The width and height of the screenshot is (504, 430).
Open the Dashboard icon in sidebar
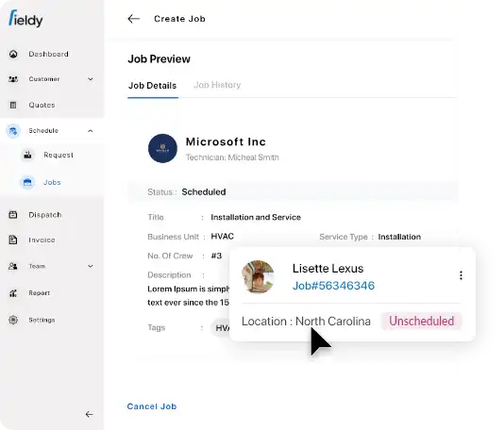click(13, 54)
